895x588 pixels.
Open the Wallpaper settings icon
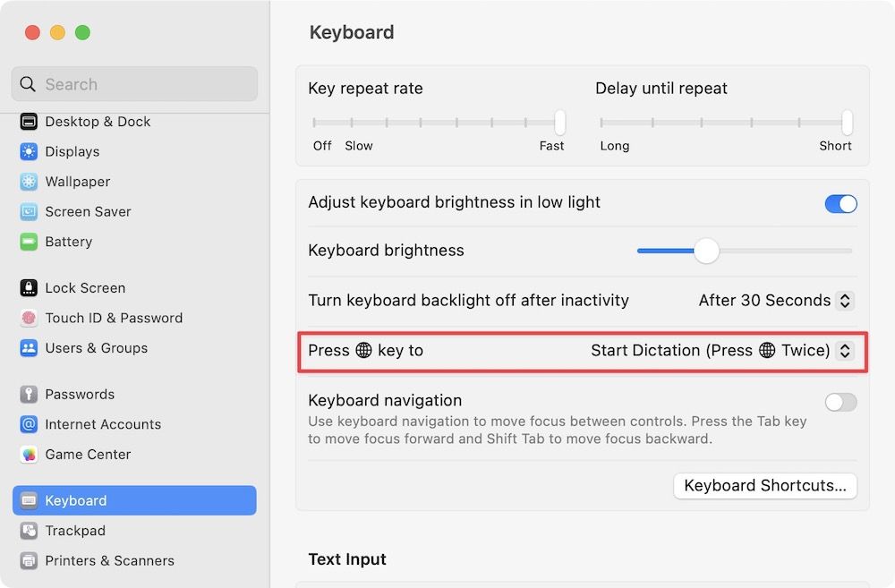[x=30, y=182]
